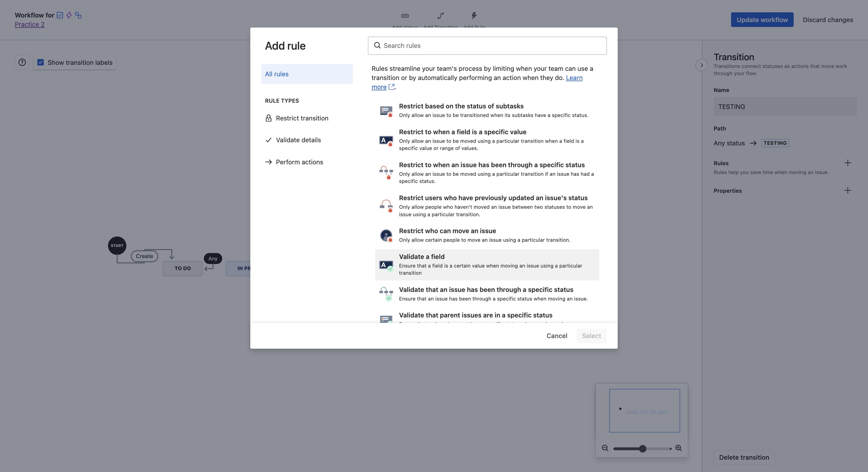Screen dimensions: 868x472
Task: Click the Restrict been through specific status icon
Action: (x=386, y=172)
